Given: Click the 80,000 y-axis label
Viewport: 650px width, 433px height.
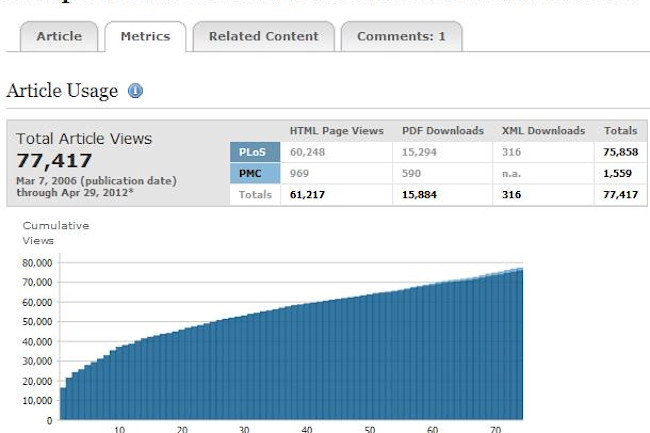Looking at the screenshot, I should pos(37,263).
